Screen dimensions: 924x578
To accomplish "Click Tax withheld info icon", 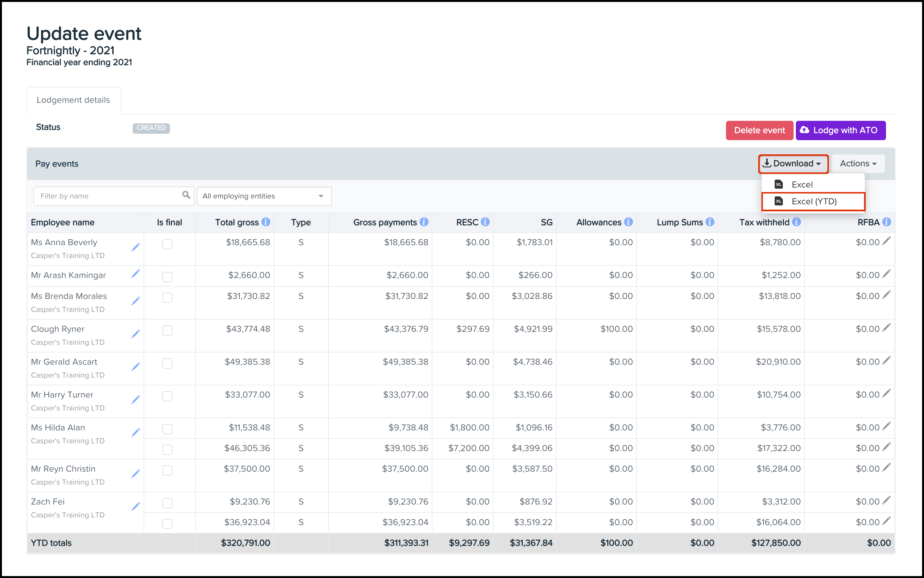I will tap(797, 222).
